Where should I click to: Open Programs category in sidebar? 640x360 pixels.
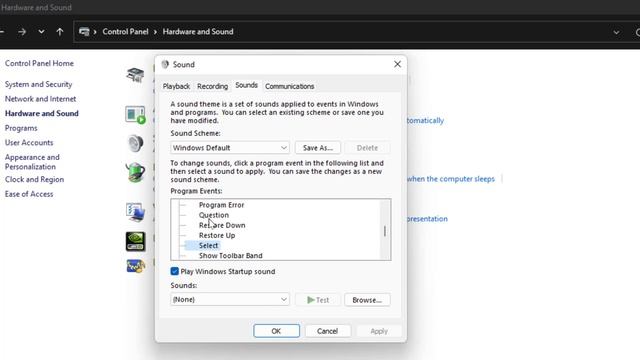click(21, 128)
